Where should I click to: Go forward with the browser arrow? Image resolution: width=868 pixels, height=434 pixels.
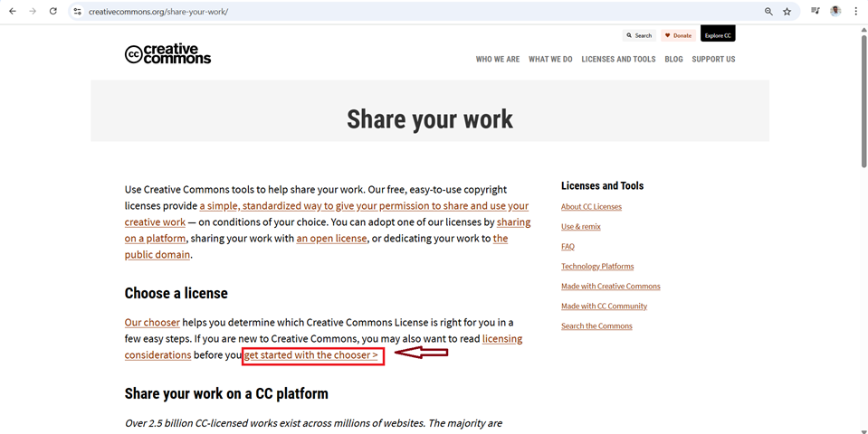[33, 11]
